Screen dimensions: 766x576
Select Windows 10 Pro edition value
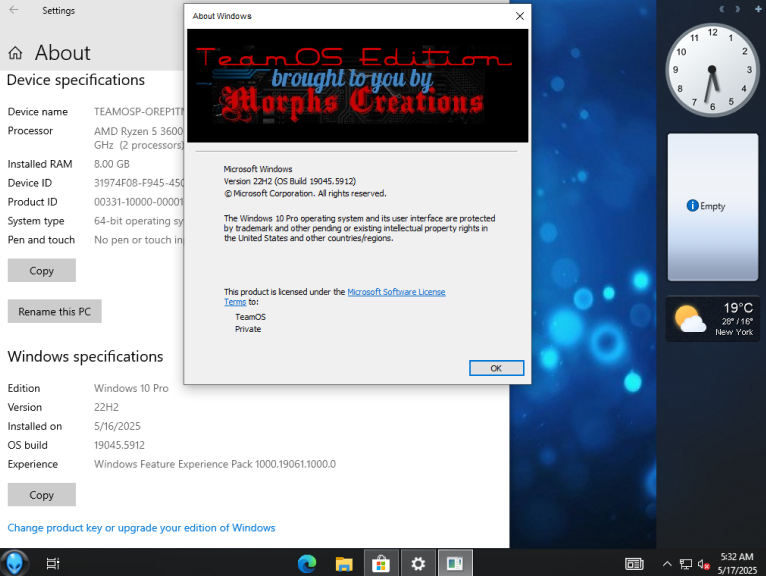click(131, 388)
